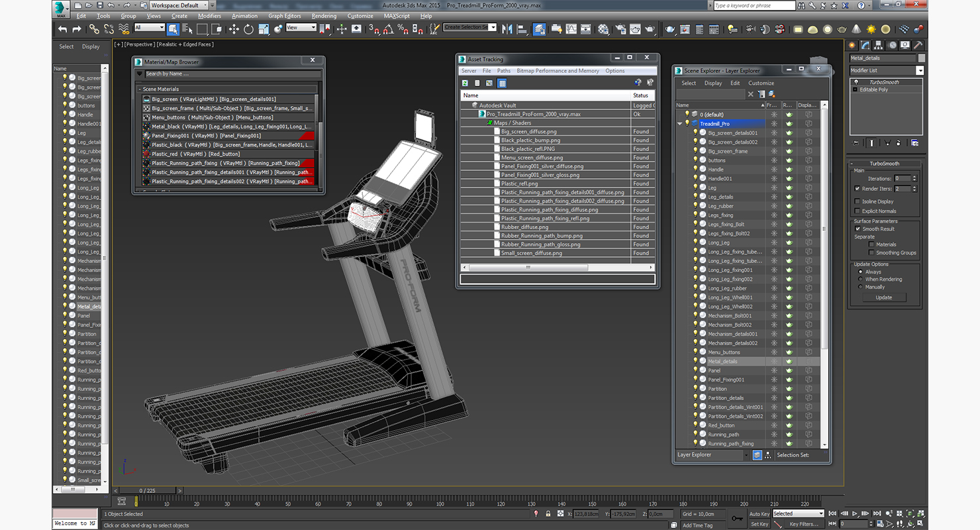Click the Key Filters button
This screenshot has width=980, height=530.
804,524
